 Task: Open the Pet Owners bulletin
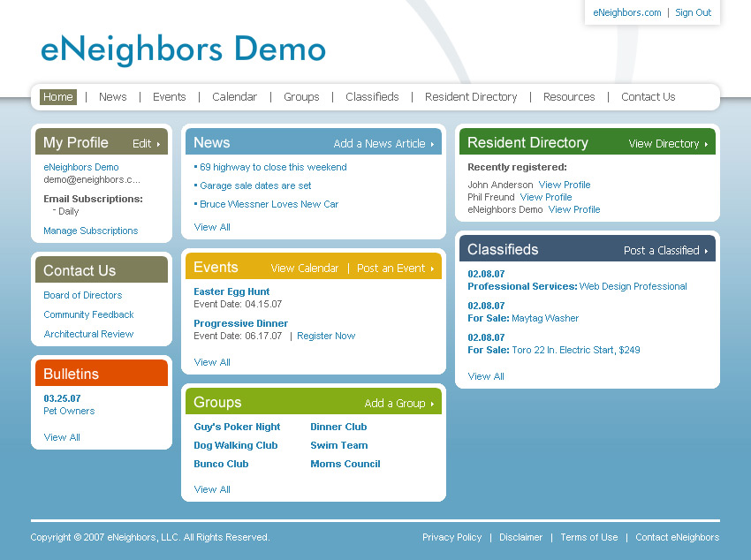coord(69,411)
